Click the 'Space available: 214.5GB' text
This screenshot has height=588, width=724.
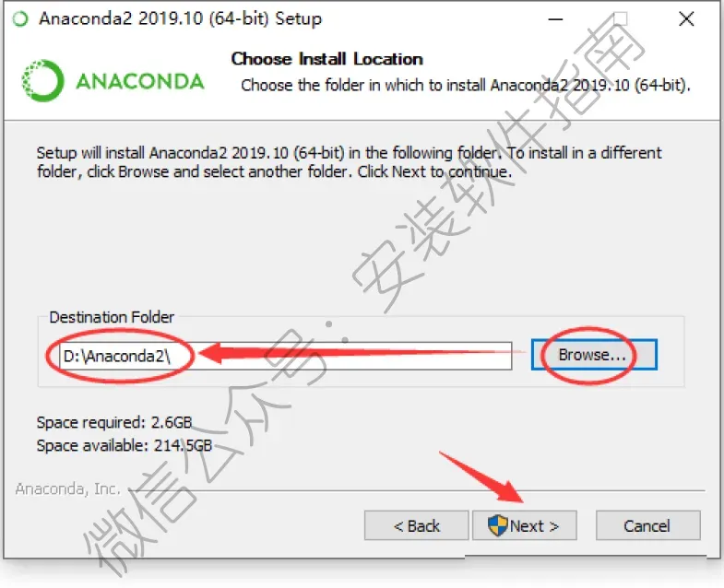125,445
